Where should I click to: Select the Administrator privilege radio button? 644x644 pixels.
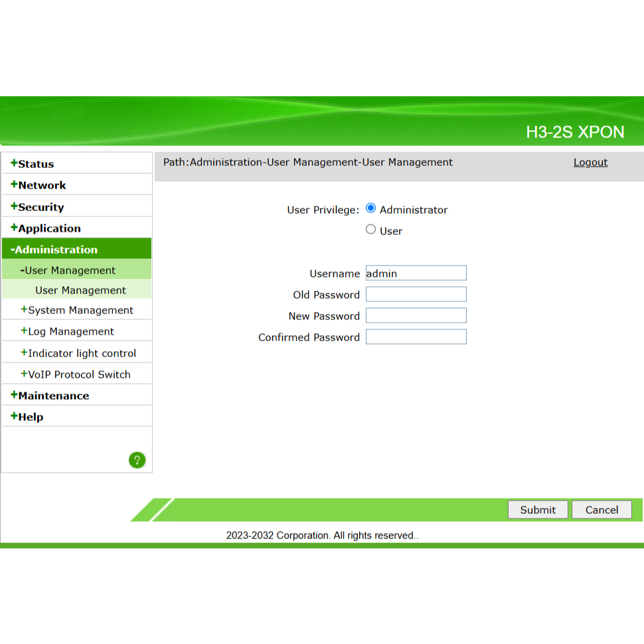[x=371, y=208]
